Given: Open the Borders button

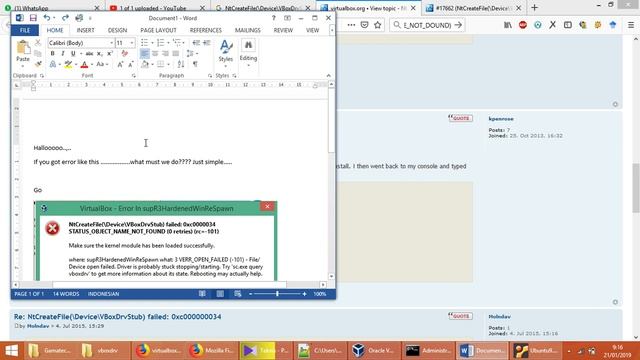Looking at the screenshot, I should click(161, 64).
